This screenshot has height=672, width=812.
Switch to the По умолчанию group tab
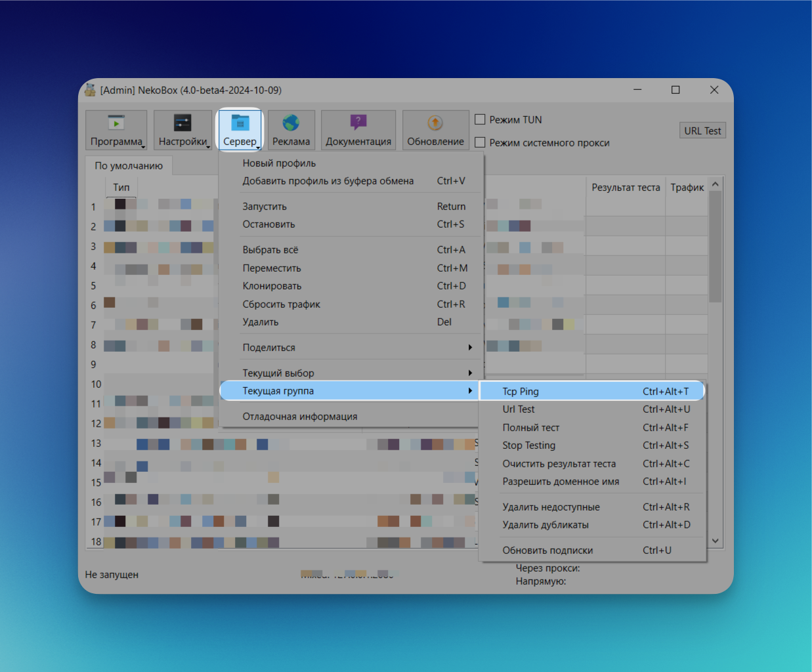click(129, 165)
